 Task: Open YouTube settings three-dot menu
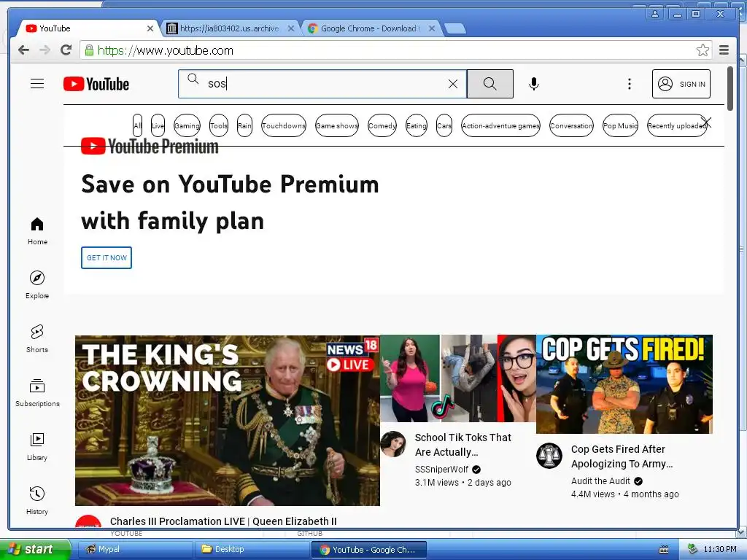point(630,84)
